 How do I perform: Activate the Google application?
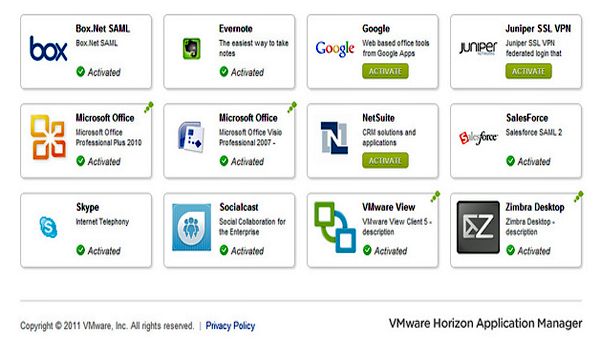click(x=385, y=71)
